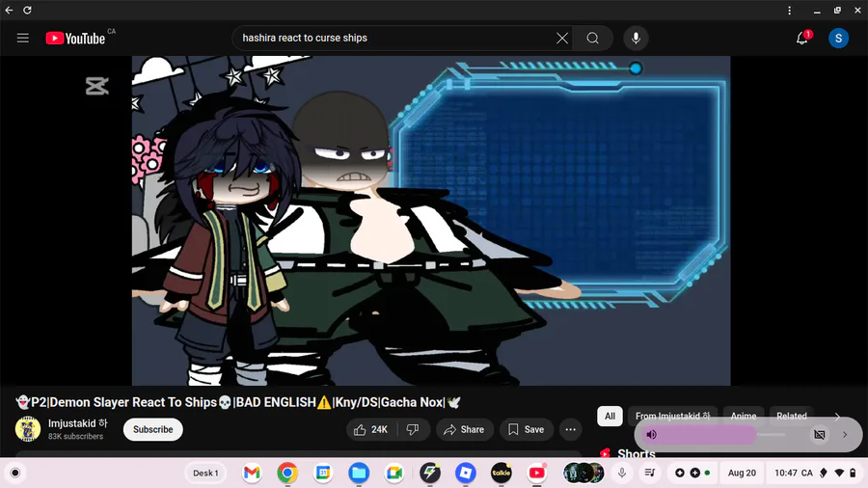Expand audio settings arrow in volume popup
This screenshot has width=868, height=488.
(845, 435)
